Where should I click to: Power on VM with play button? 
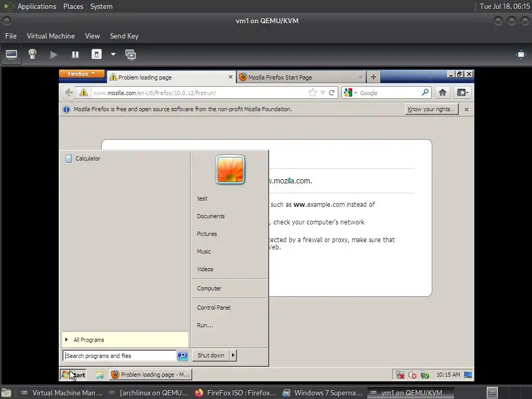click(x=54, y=55)
